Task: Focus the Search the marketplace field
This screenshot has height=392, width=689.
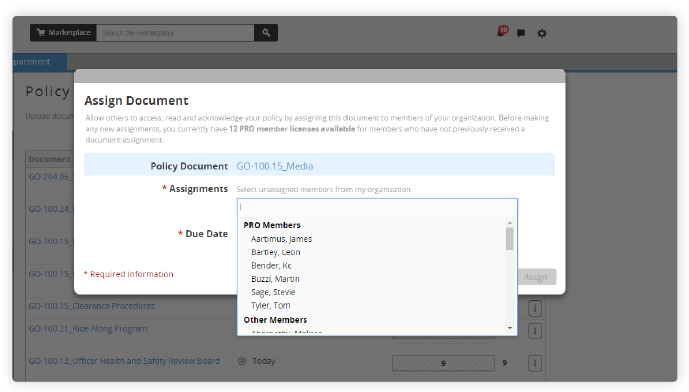Action: (175, 33)
